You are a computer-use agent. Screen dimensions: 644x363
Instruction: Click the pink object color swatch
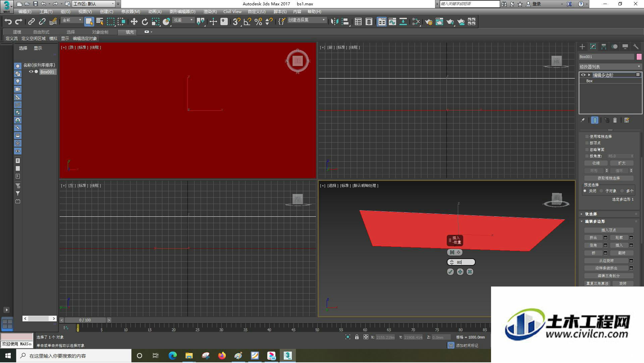639,57
